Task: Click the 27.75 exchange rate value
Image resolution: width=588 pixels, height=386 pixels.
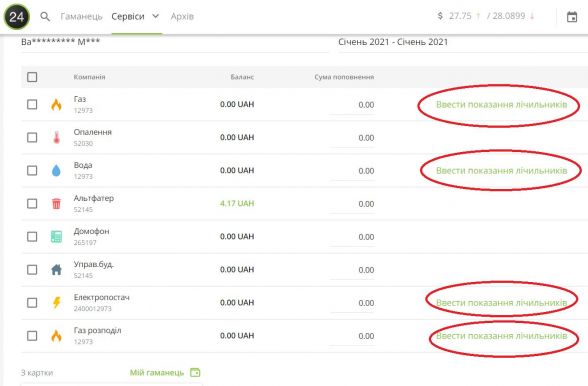Action: coord(460,16)
